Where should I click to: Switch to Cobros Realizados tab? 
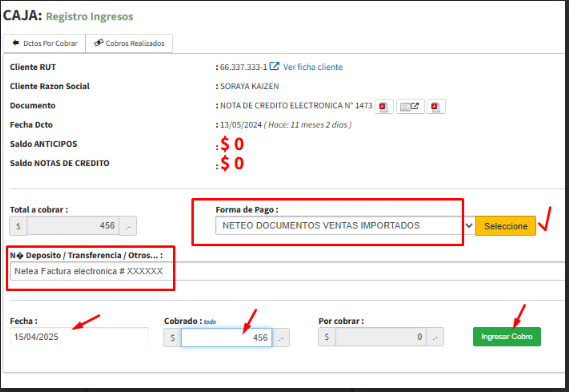[x=129, y=43]
